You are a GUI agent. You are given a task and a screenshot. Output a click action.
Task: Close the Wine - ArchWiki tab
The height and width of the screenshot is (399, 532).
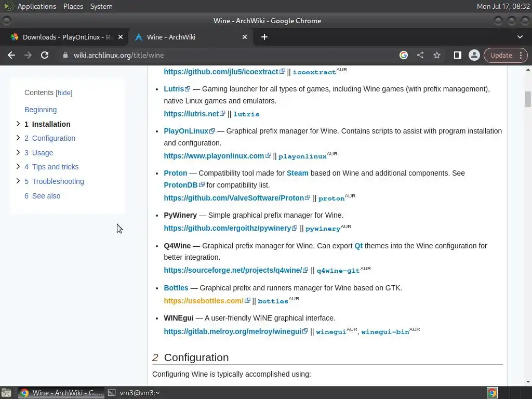click(x=245, y=37)
